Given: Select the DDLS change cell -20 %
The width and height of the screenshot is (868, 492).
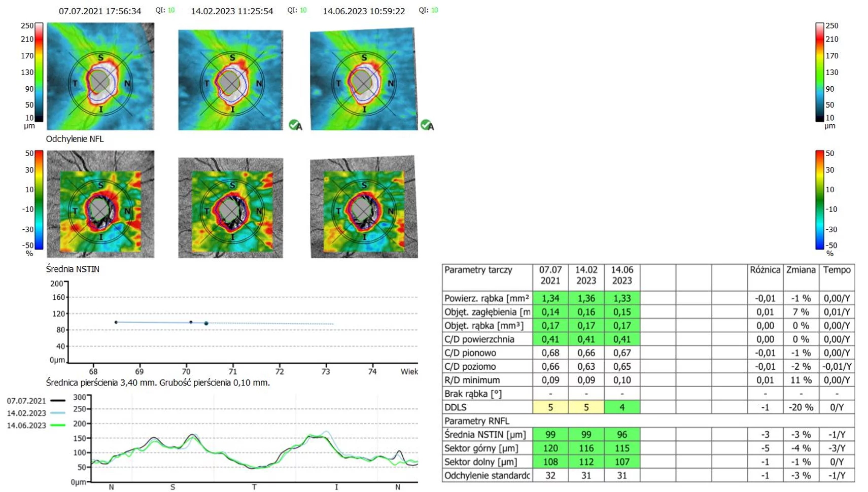Looking at the screenshot, I should (801, 407).
